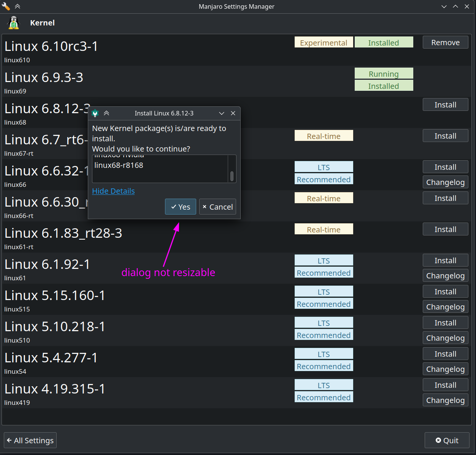Screen dimensions: 476x455
Task: Click the Recommended badge for linux66
Action: click(x=324, y=179)
